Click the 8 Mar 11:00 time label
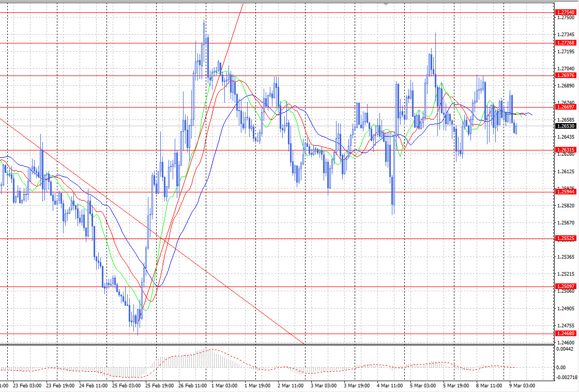579x392 pixels. coord(489,386)
